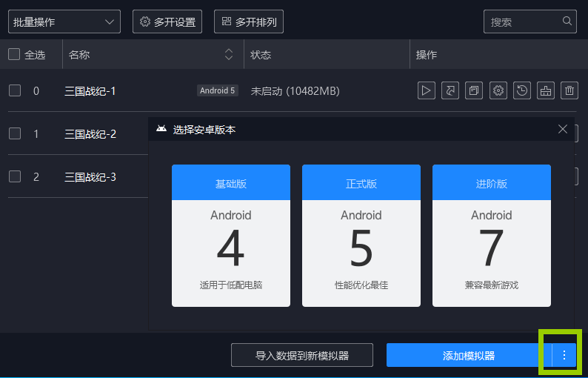Click the name 三国战纪-2
Screen dimensions: 588x378
pos(90,134)
